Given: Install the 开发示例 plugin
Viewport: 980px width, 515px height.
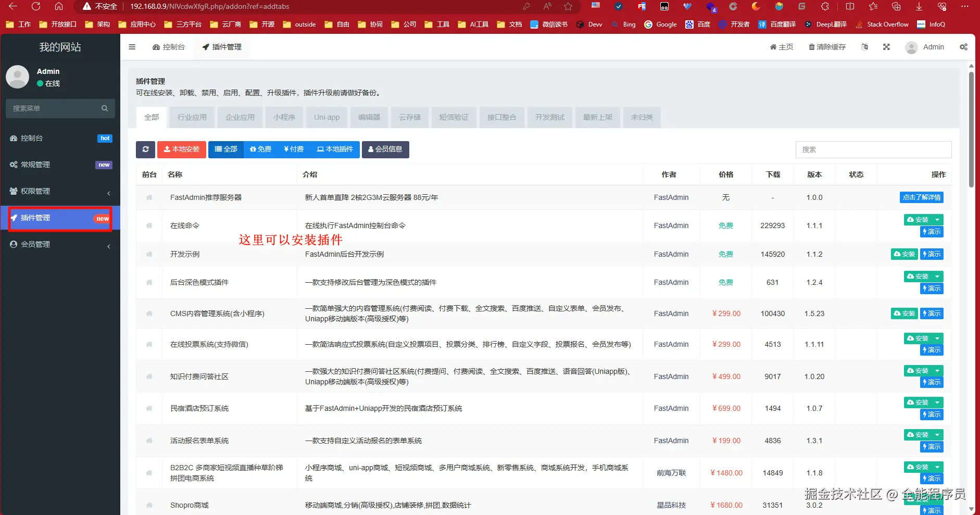Looking at the screenshot, I should 904,254.
